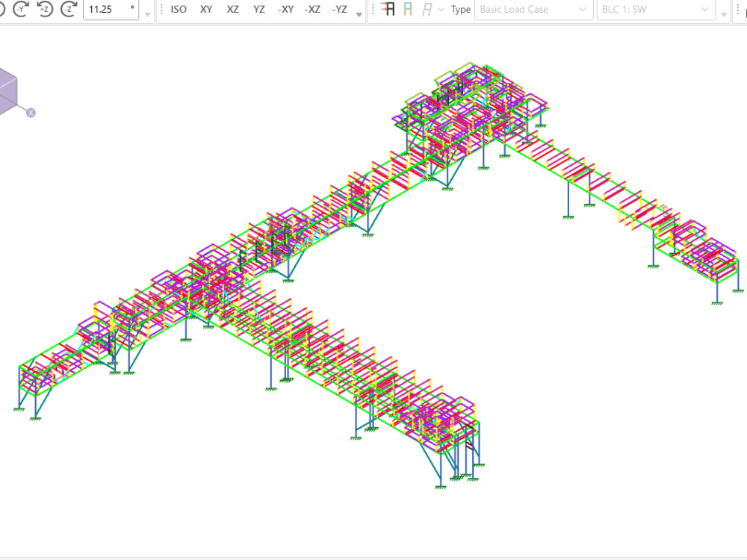Toggle the pink load display icon
This screenshot has height=560, width=747.
point(409,9)
